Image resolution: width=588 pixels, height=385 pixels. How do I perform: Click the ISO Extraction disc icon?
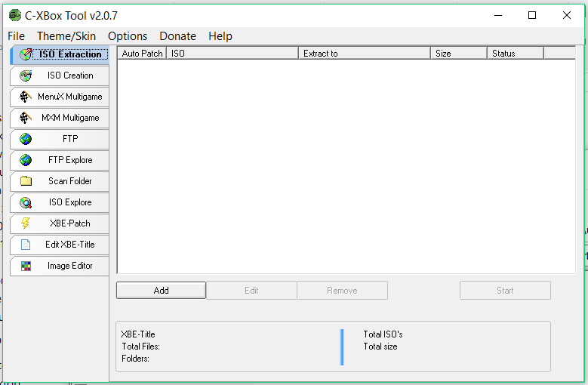point(26,54)
